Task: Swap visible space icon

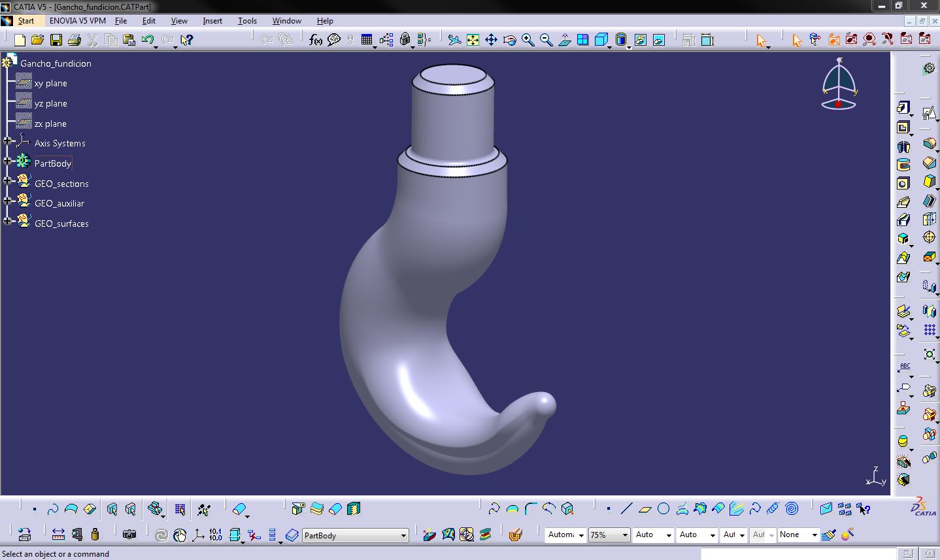Action: 659,40
